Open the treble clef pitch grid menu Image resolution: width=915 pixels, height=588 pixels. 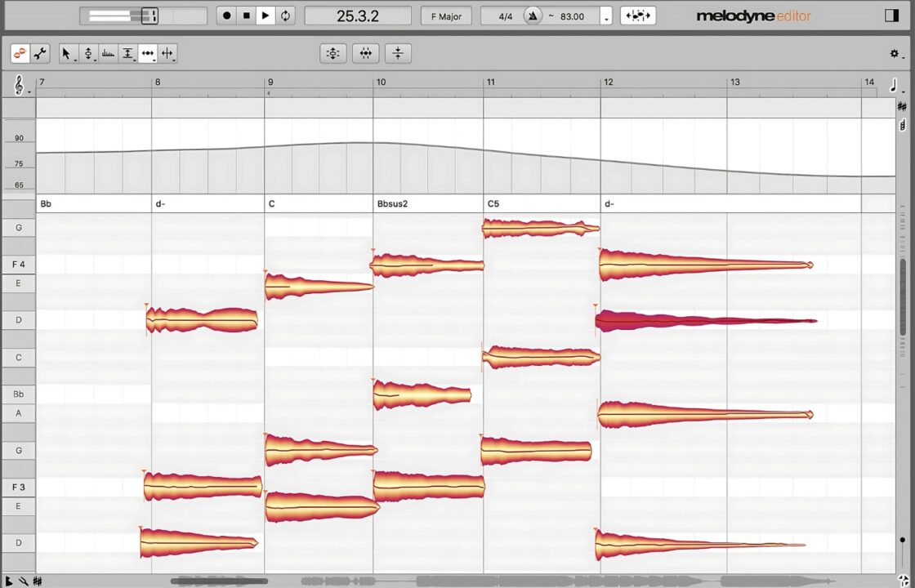tap(20, 85)
